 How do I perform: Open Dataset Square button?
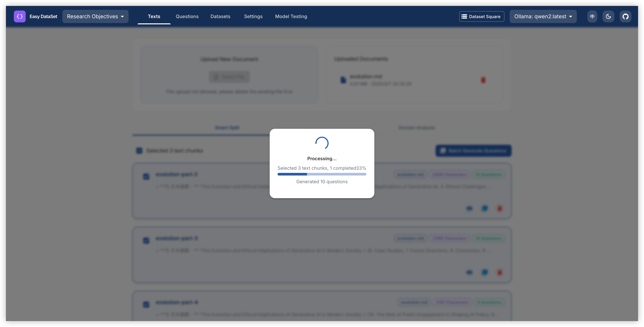click(x=482, y=16)
